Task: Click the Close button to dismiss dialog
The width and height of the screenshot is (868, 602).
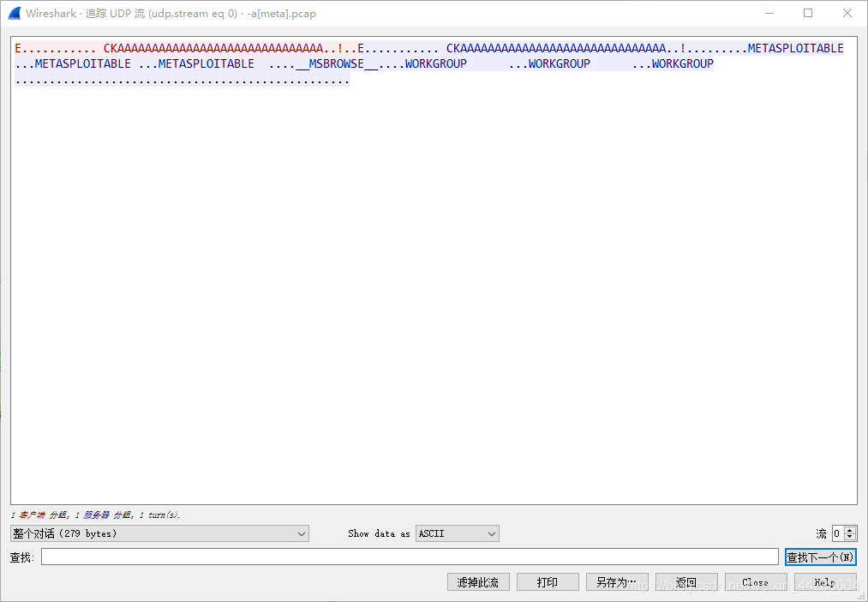Action: [755, 581]
